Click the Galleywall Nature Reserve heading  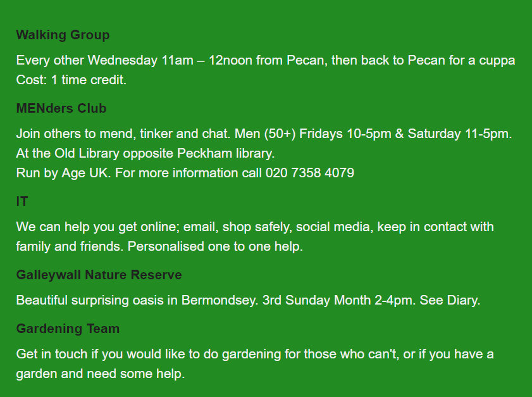tap(99, 275)
